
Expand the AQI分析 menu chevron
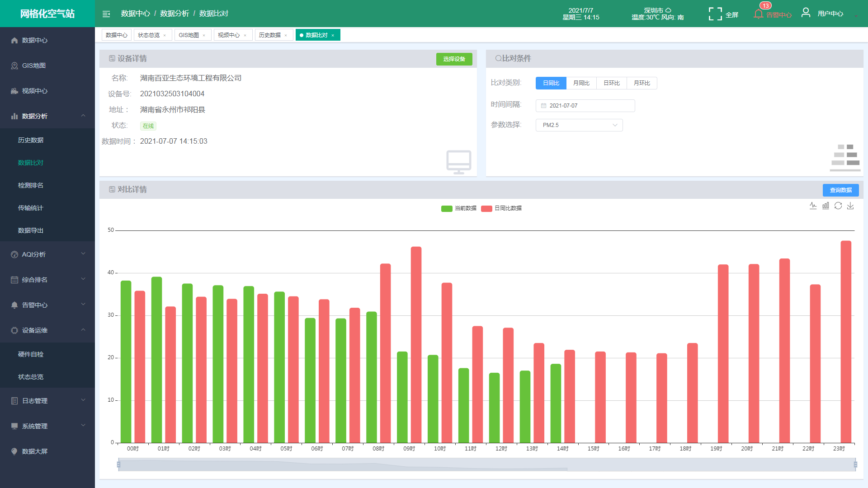point(83,254)
